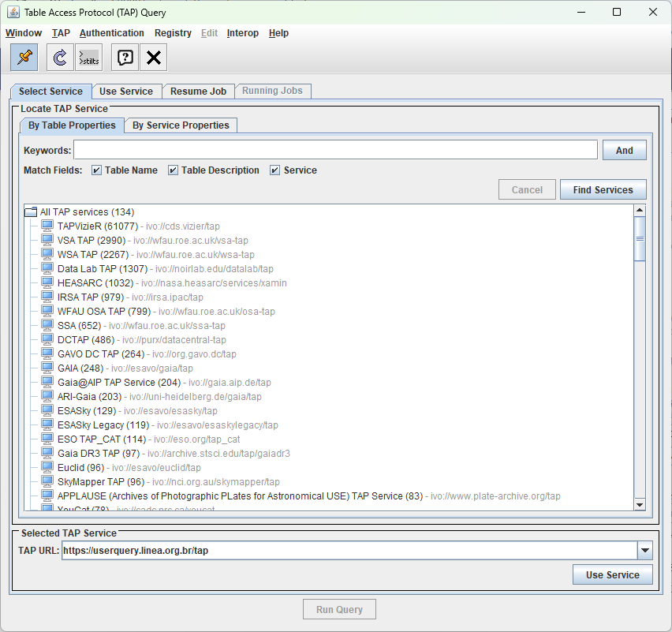
Task: Click into the Keywords text field
Action: tap(335, 151)
